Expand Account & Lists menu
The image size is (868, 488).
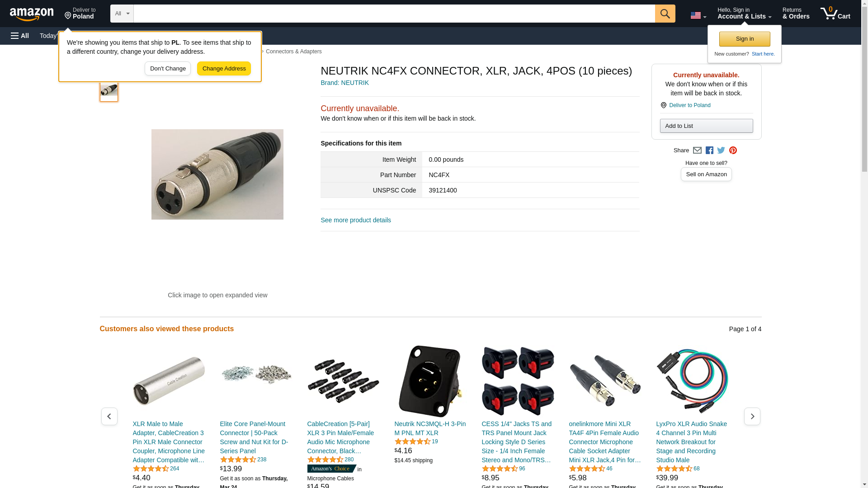tap(745, 14)
